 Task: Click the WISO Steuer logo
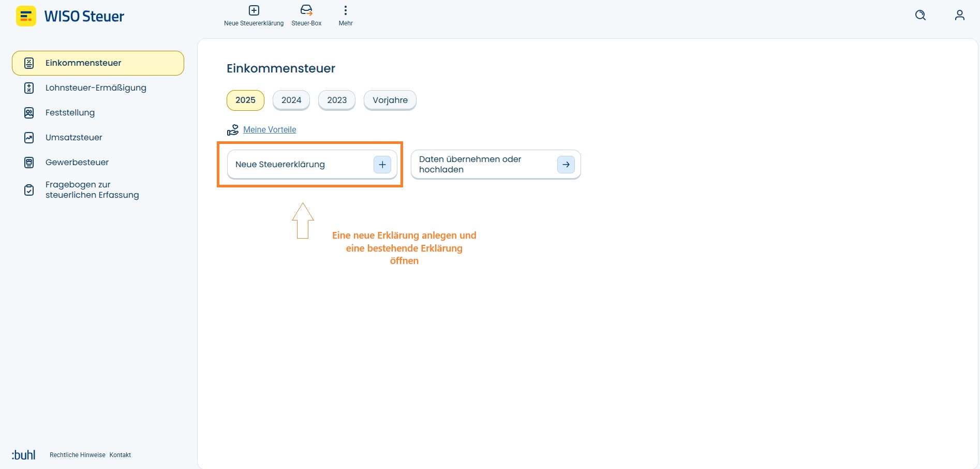70,16
